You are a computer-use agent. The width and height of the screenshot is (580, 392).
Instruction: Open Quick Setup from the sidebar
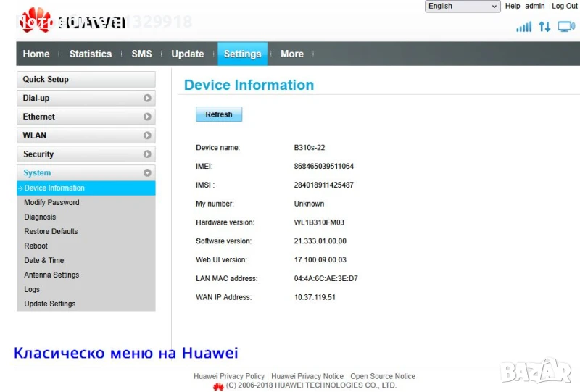(x=86, y=79)
